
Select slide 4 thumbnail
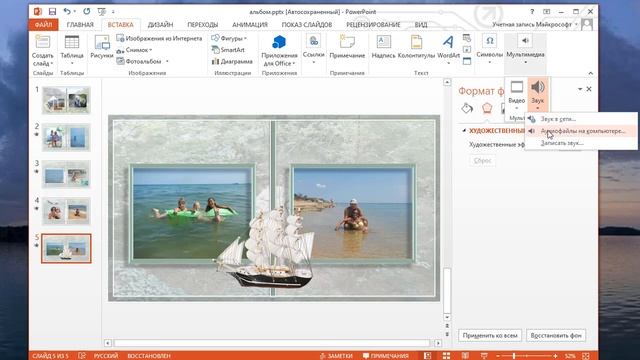[x=66, y=211]
